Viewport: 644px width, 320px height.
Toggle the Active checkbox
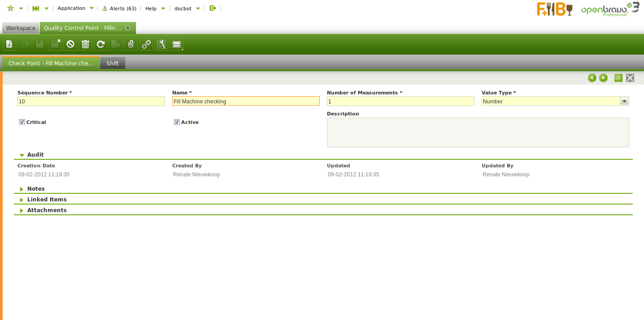[x=177, y=122]
